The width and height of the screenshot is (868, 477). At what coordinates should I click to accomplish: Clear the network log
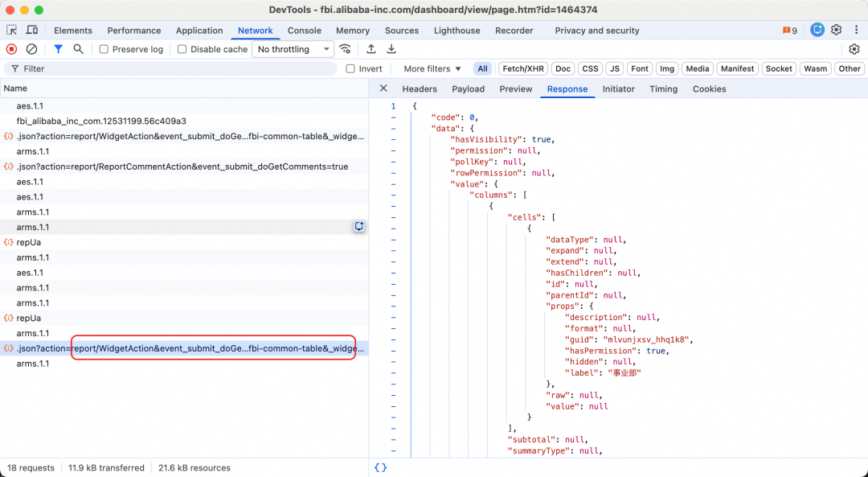(x=31, y=49)
